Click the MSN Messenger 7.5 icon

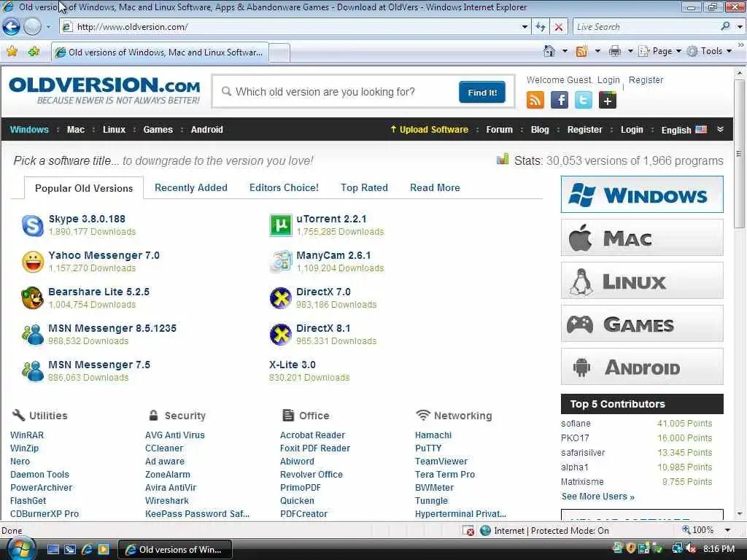[33, 371]
